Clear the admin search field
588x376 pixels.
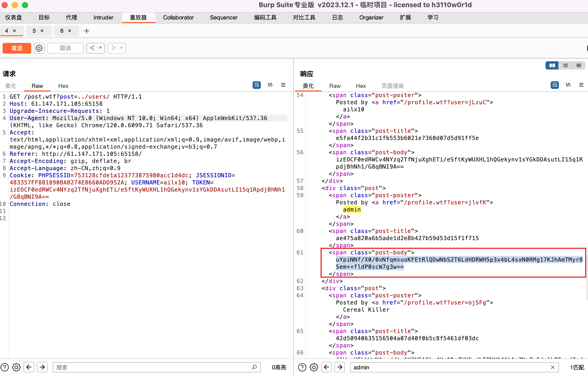click(x=553, y=367)
